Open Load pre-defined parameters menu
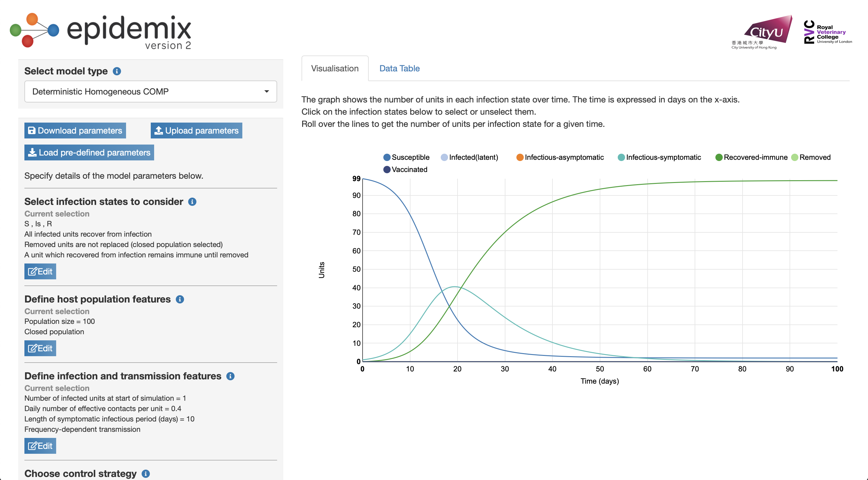868x480 pixels. [x=89, y=152]
